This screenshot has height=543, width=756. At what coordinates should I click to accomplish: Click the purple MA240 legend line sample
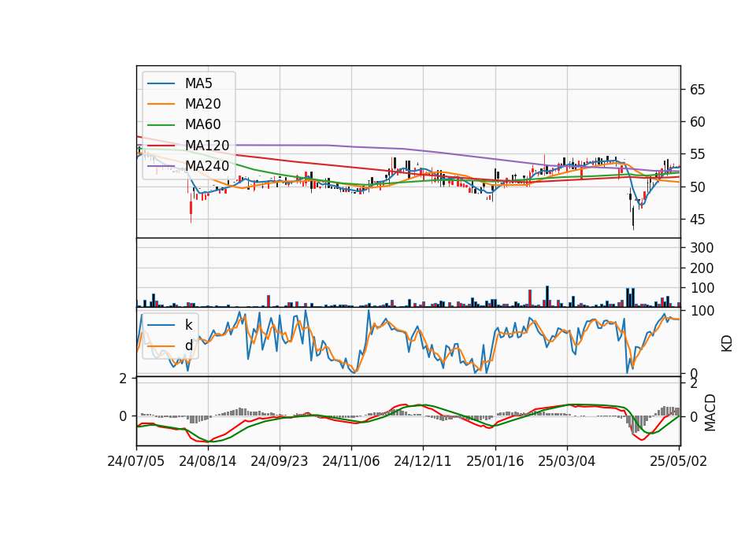pyautogui.click(x=161, y=166)
